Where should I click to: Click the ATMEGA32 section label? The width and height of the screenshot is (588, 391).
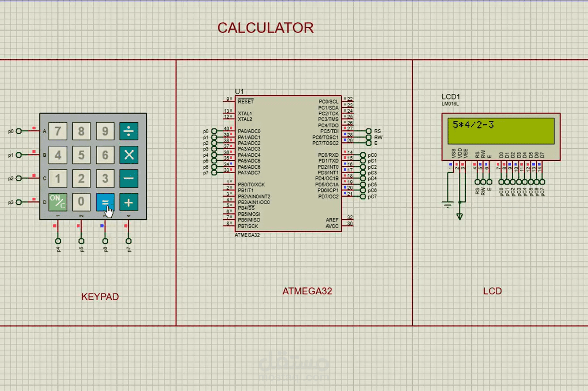307,291
